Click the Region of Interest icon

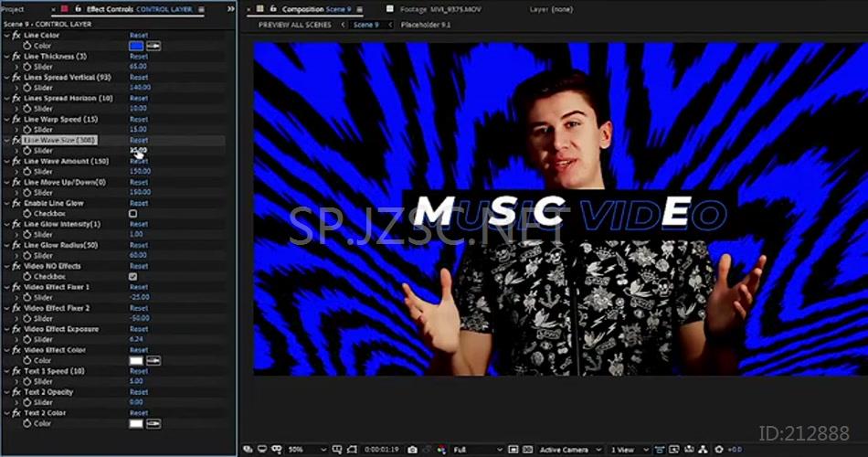tap(513, 450)
